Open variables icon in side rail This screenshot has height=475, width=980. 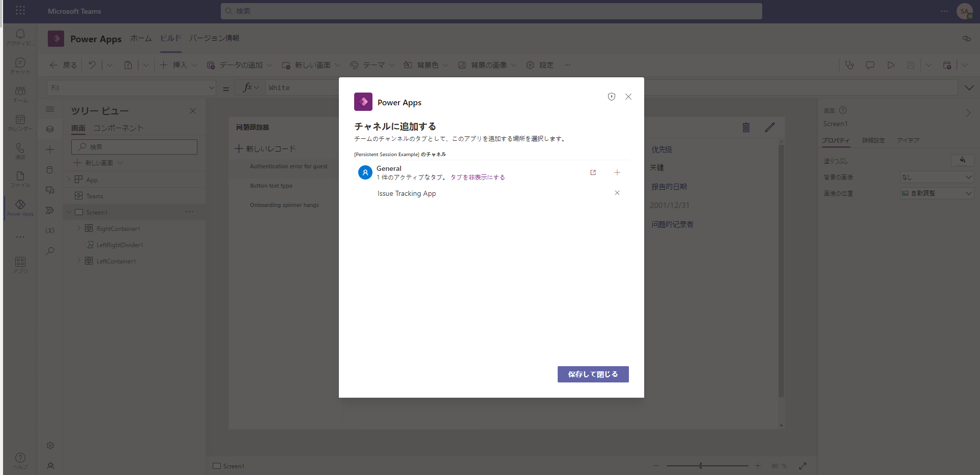tap(50, 230)
